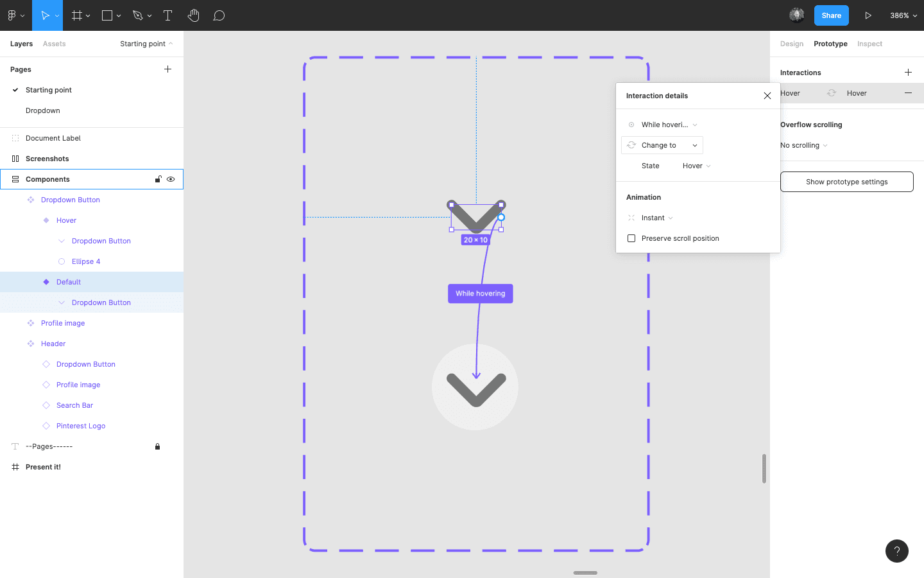Viewport: 924px width, 578px height.
Task: Open the No scrolling overflow dropdown
Action: click(804, 145)
